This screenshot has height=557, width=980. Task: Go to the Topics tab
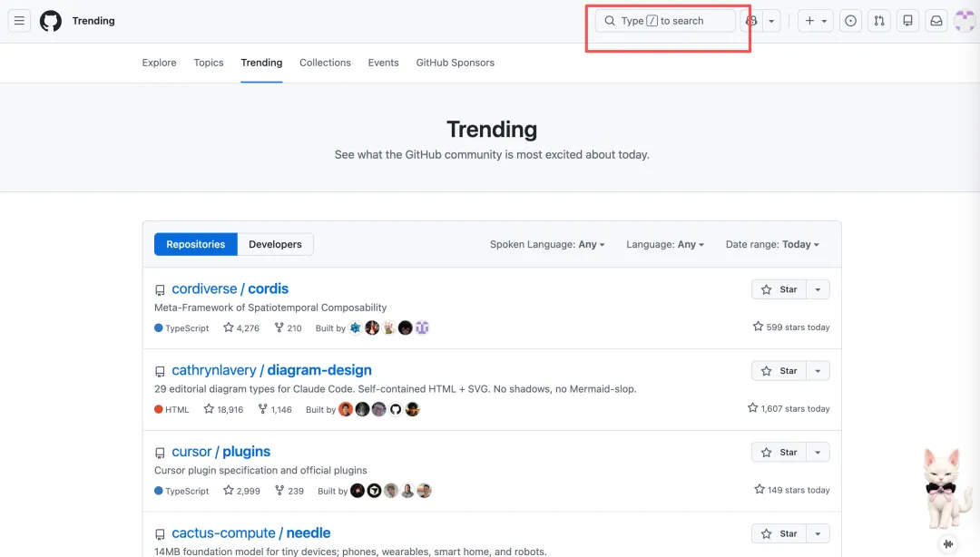point(208,63)
